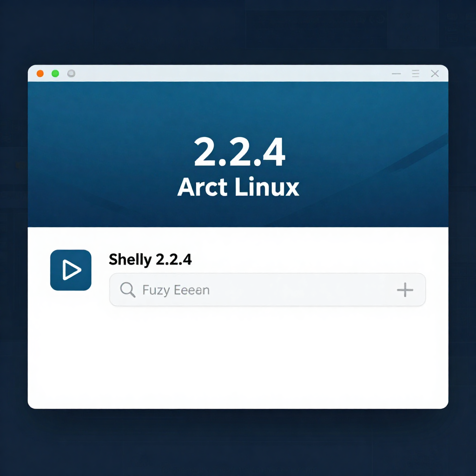
Task: Minimize the window with the dash icon
Action: coord(396,74)
